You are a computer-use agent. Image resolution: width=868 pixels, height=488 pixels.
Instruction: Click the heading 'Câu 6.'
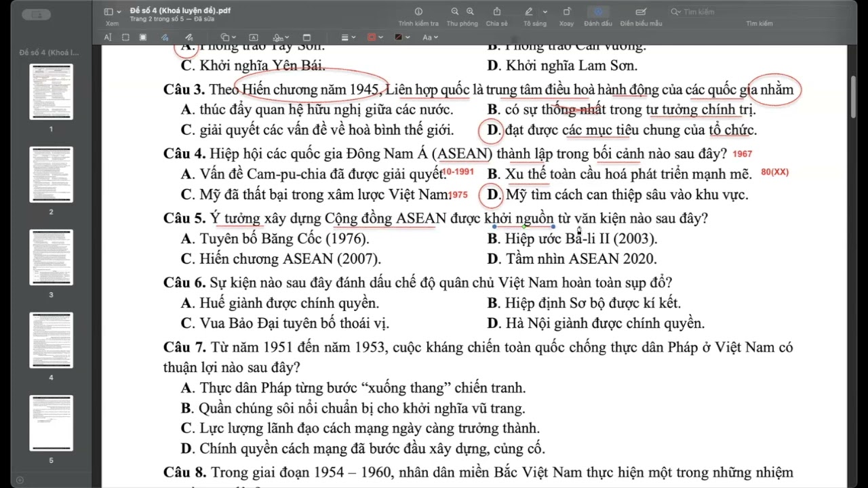(x=184, y=283)
